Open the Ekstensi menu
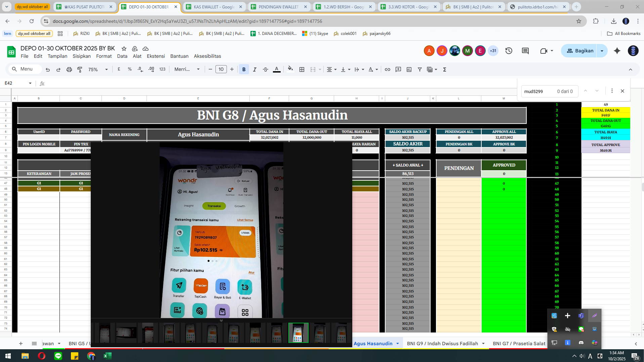 (156, 56)
